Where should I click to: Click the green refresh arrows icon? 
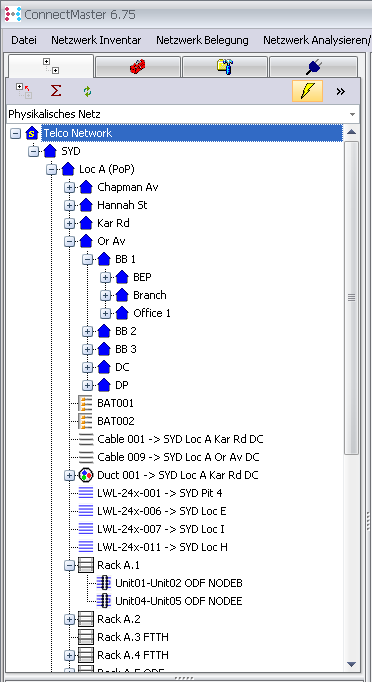(x=87, y=91)
